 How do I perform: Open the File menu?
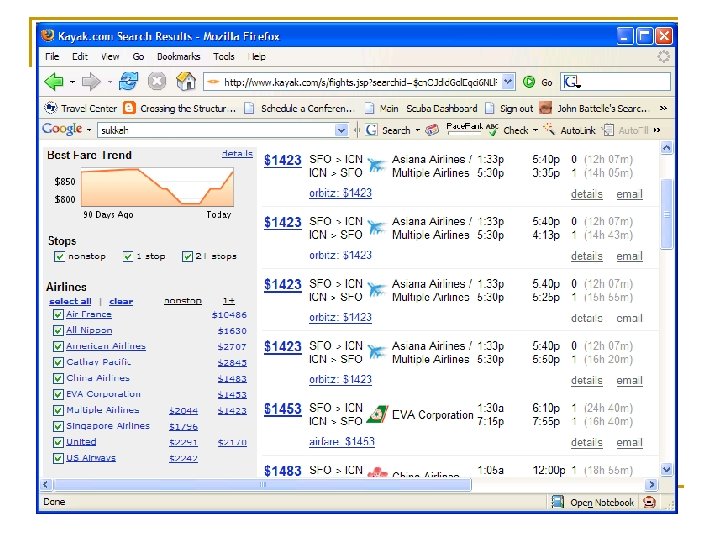click(52, 56)
